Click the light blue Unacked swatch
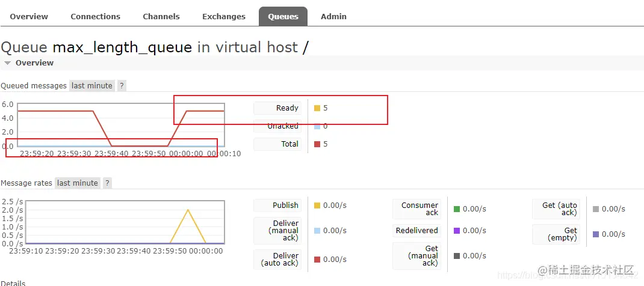The width and height of the screenshot is (644, 286). pyautogui.click(x=317, y=126)
